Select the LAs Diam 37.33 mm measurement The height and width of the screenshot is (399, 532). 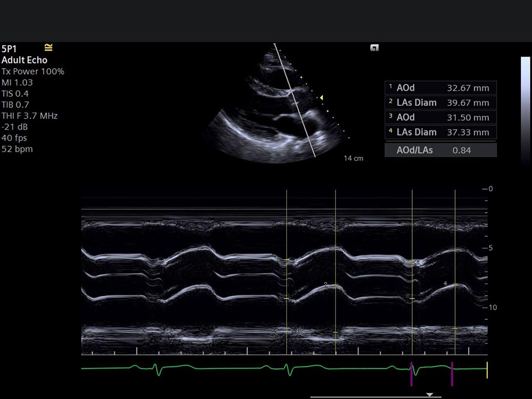[x=440, y=132]
